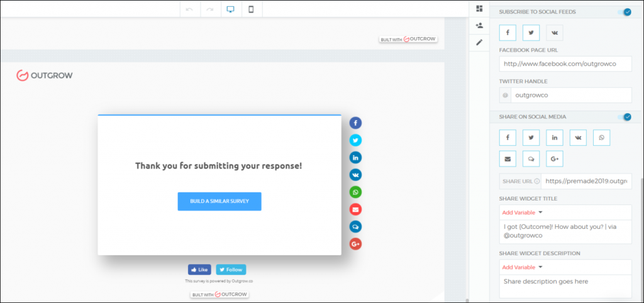Click the Twitter Follow button
Screen dimensions: 644x303
(x=231, y=269)
